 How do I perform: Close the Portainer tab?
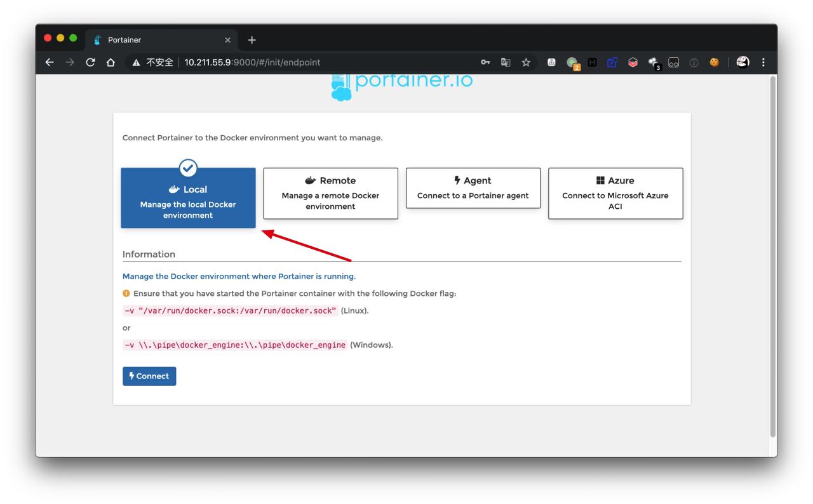click(x=227, y=40)
